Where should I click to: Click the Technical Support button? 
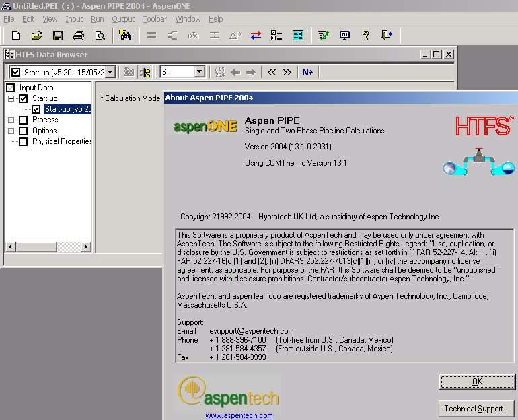tap(476, 409)
